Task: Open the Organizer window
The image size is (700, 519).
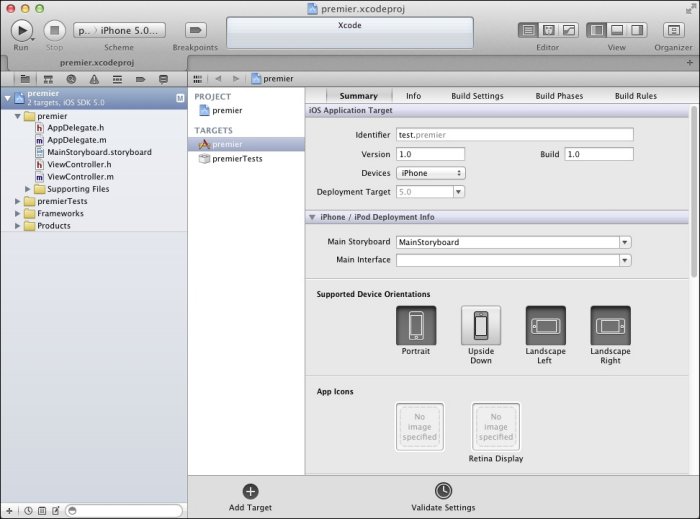Action: click(673, 30)
